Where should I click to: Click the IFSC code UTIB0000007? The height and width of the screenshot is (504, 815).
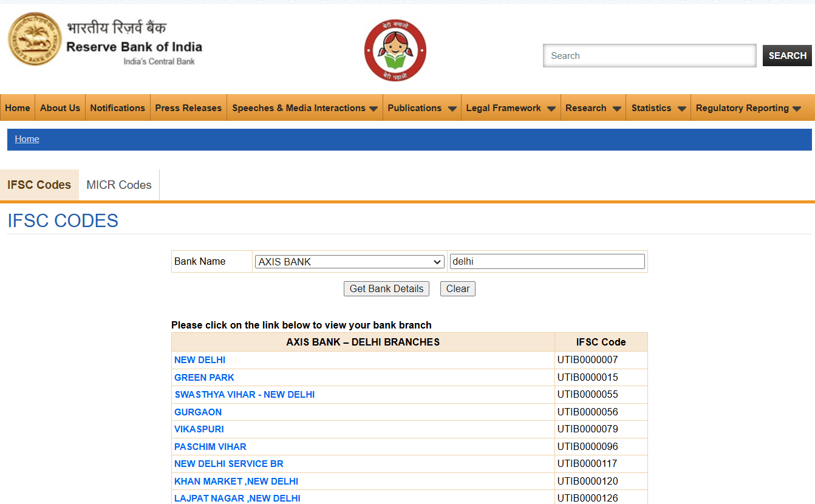(x=588, y=359)
